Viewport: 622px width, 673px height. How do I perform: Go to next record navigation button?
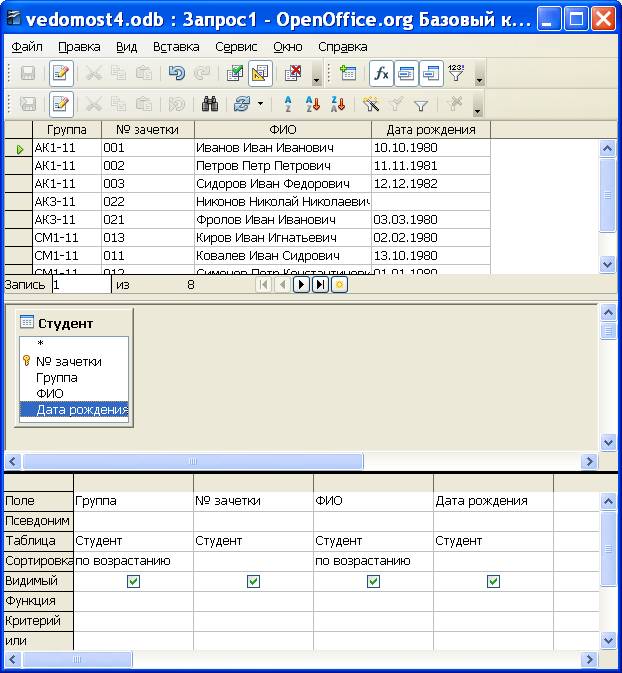301,285
